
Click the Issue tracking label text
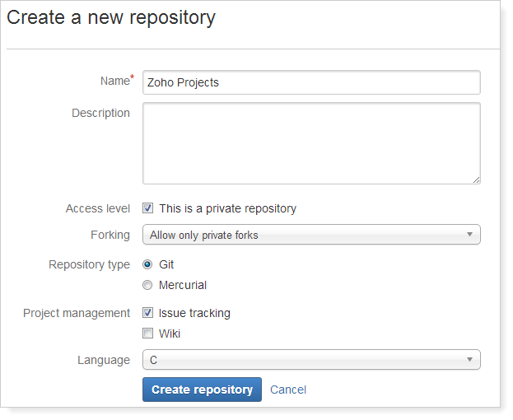point(194,313)
